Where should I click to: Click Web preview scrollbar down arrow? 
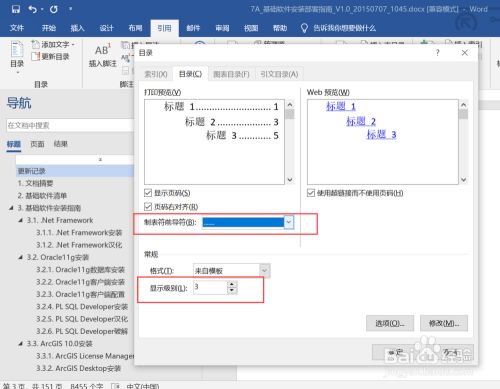coord(463,180)
